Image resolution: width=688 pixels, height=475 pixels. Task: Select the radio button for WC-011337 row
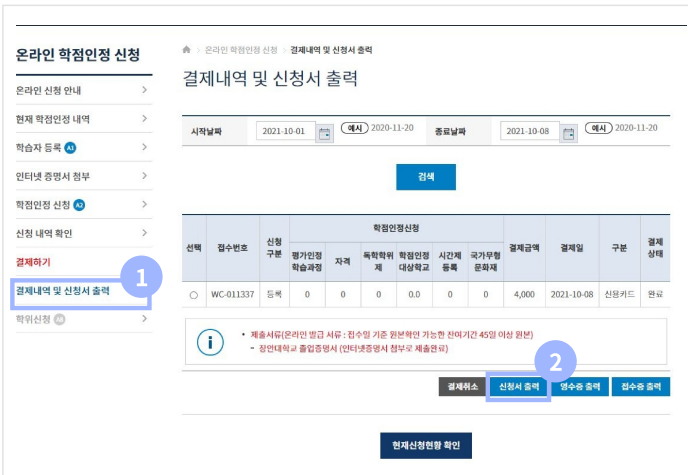[x=194, y=295]
